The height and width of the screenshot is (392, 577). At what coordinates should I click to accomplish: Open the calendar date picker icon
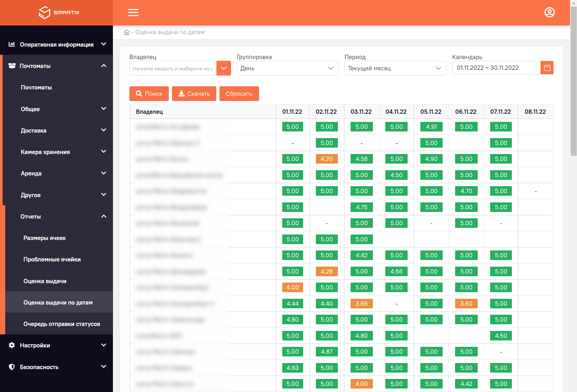[x=547, y=68]
